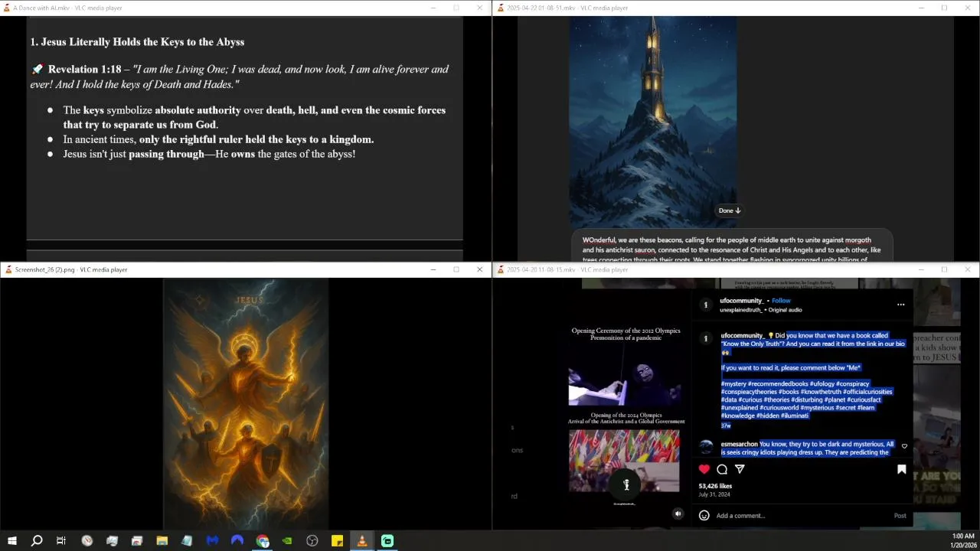Viewport: 980px width, 551px height.
Task: Post the comment using the Post button
Action: coord(900,516)
